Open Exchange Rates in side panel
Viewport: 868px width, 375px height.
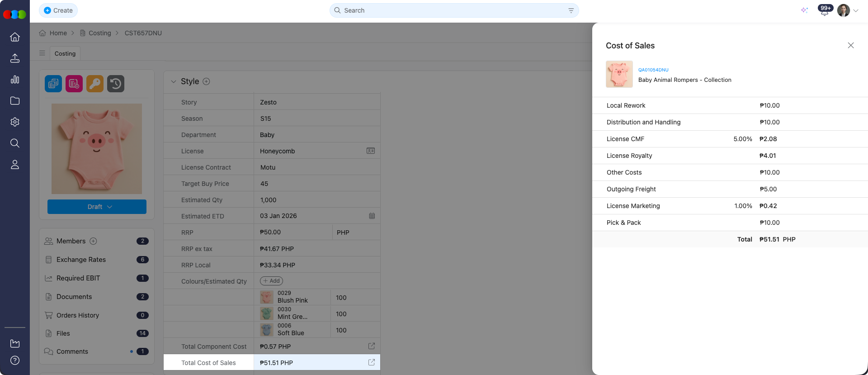click(81, 260)
